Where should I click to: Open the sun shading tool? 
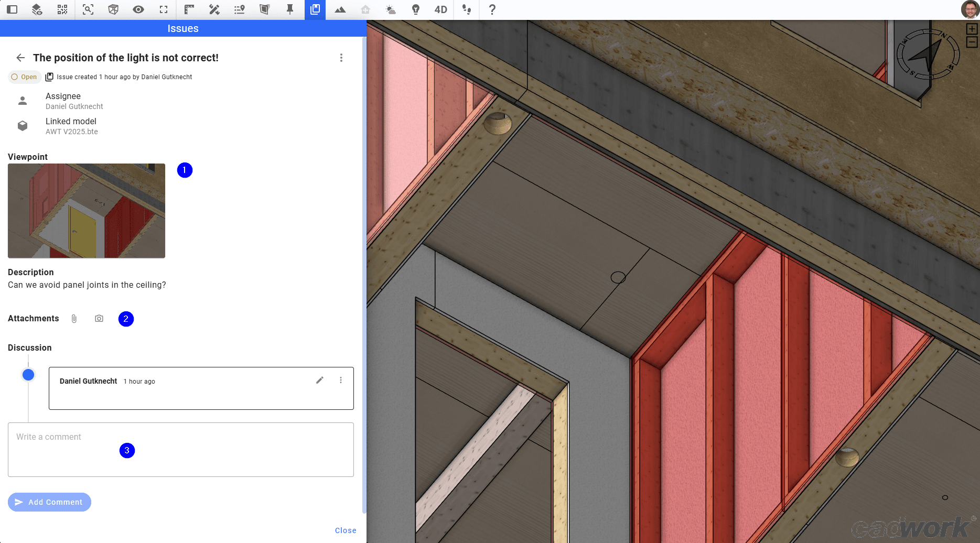391,9
